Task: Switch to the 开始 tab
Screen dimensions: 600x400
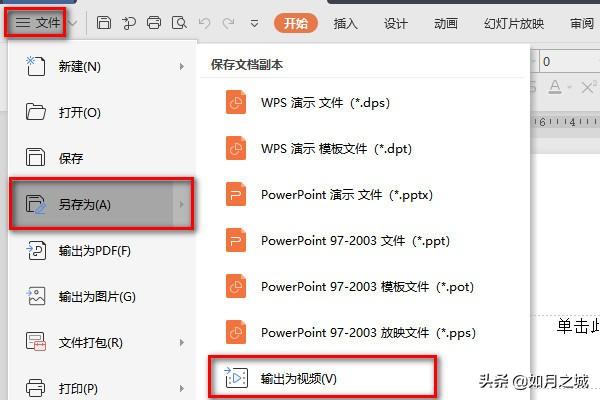Action: point(296,23)
